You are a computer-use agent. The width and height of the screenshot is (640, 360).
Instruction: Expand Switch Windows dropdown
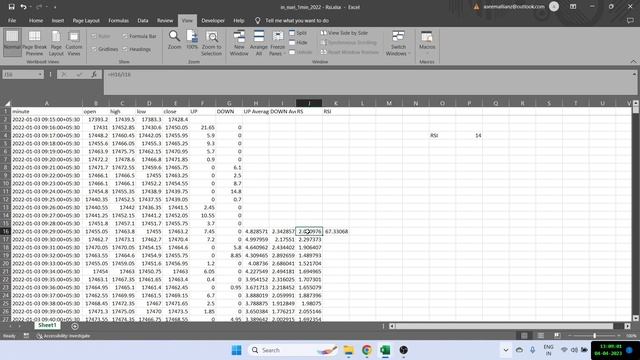(x=398, y=43)
